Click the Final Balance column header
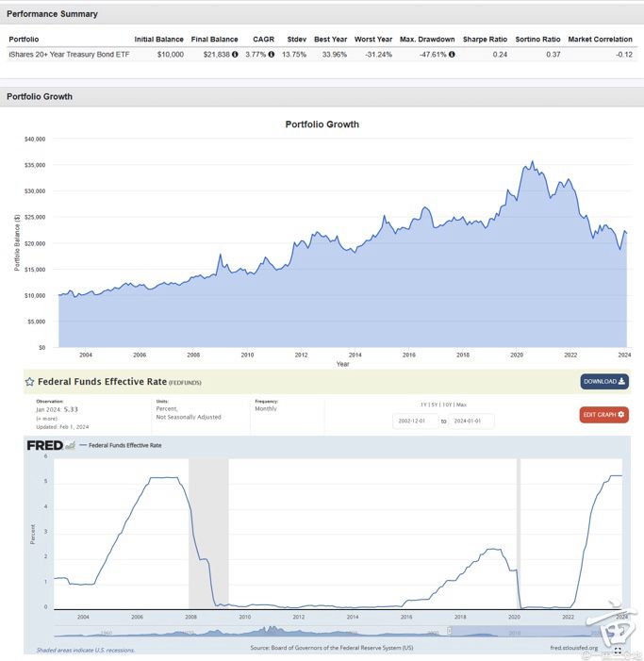Screen dimensions: 644x661 [215, 40]
